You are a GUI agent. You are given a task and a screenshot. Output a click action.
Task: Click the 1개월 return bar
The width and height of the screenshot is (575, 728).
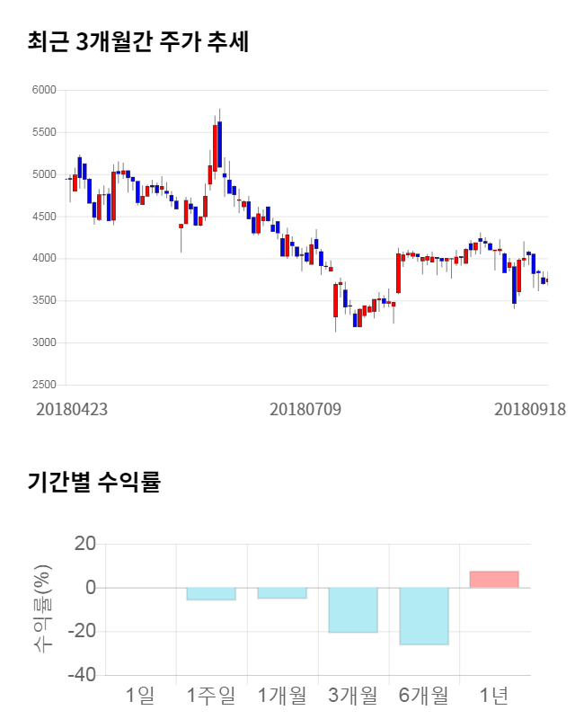click(281, 593)
